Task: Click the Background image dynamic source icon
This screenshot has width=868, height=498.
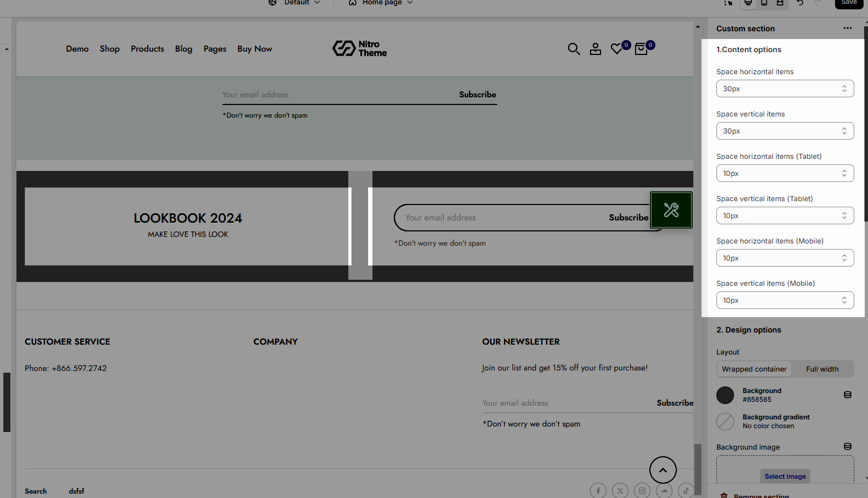Action: pos(848,446)
